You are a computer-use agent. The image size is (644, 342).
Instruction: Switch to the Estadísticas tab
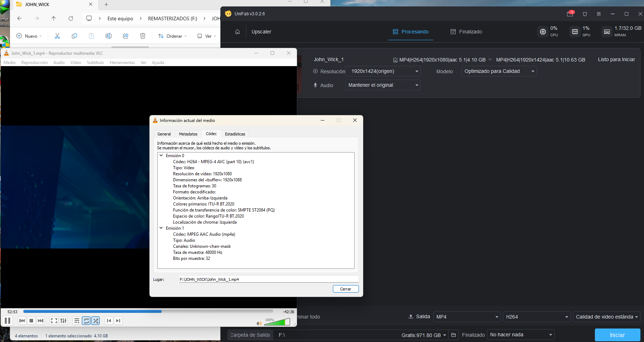pos(235,134)
